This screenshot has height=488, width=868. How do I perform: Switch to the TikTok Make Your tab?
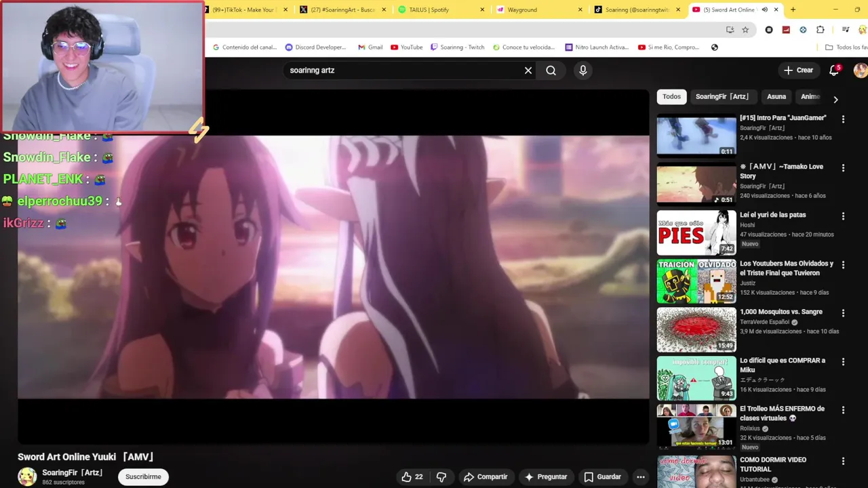pyautogui.click(x=244, y=9)
